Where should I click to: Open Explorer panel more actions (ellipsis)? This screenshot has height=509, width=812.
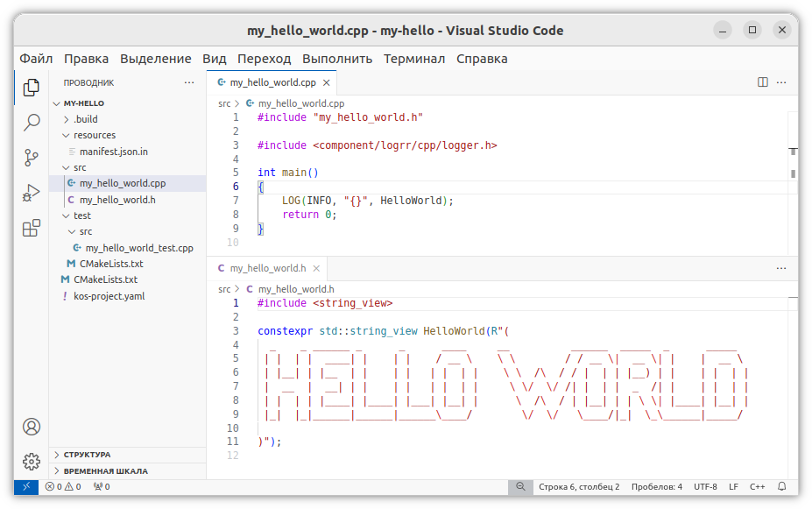[x=189, y=82]
